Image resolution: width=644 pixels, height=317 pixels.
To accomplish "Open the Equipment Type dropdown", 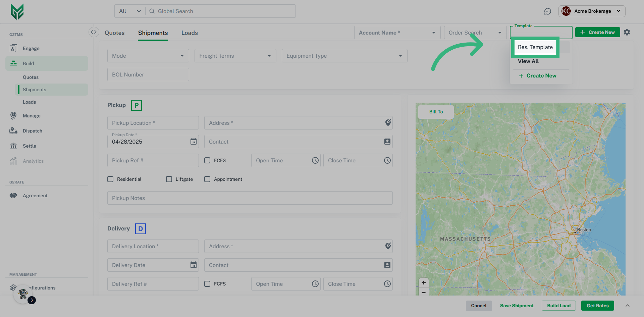I will point(344,56).
